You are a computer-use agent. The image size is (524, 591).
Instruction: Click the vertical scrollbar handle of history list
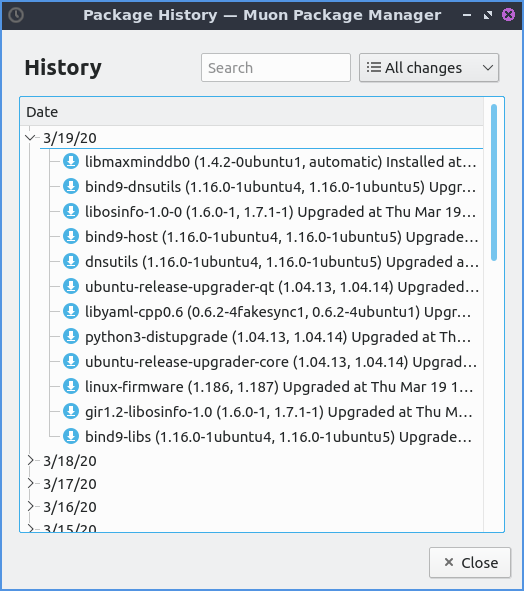point(494,183)
